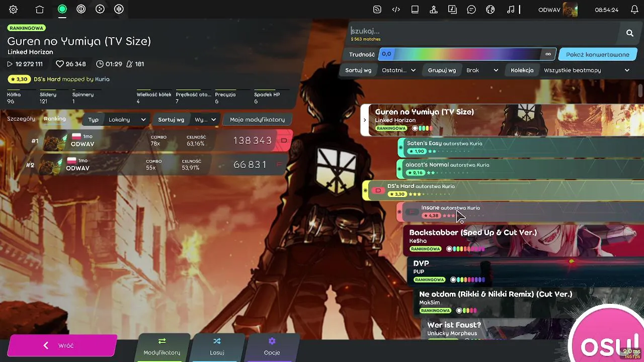Viewport: 644px width, 362px height.
Task: Open the leaderboard Sortuj wg dropdown
Action: (187, 120)
